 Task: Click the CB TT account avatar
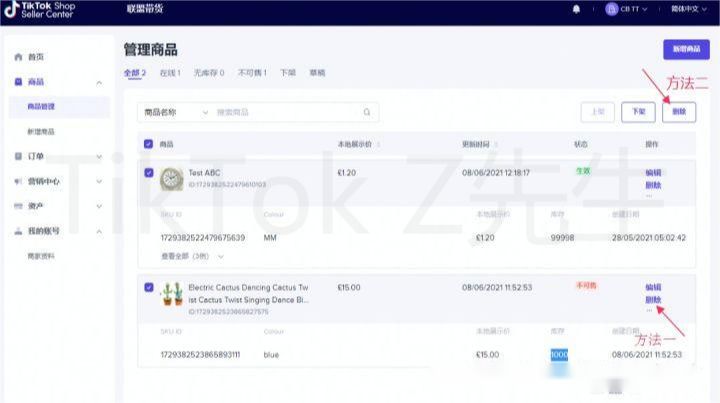611,9
